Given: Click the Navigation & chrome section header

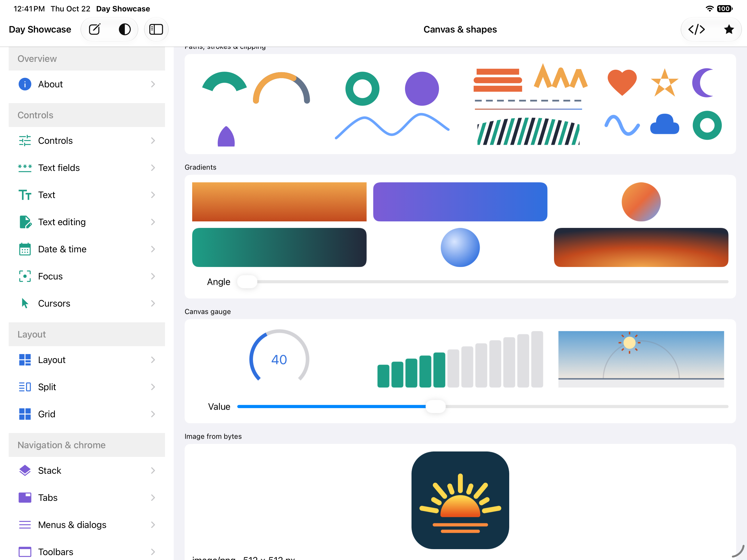Looking at the screenshot, I should [x=87, y=445].
